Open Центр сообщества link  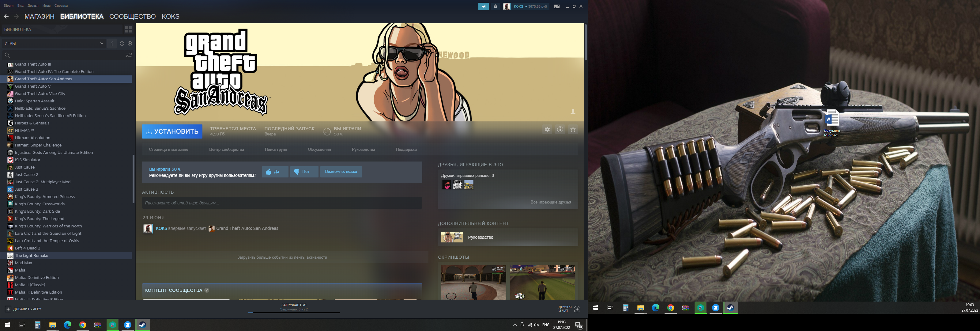tap(226, 149)
